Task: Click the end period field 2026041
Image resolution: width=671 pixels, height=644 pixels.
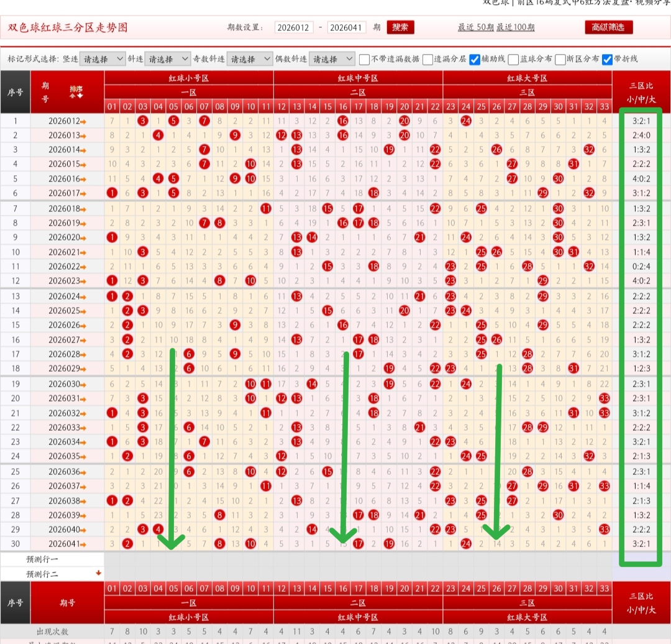Action: pos(346,27)
